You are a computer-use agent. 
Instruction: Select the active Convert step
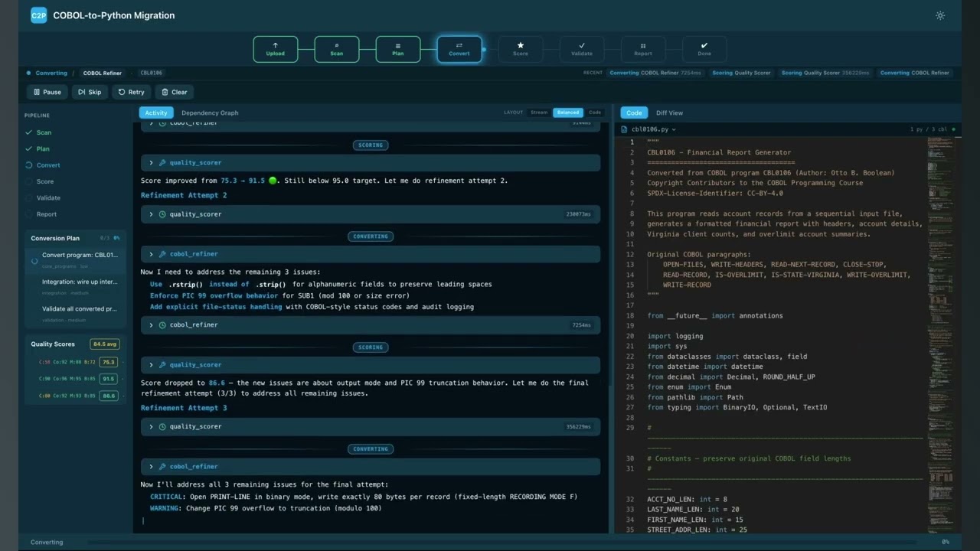pyautogui.click(x=459, y=49)
